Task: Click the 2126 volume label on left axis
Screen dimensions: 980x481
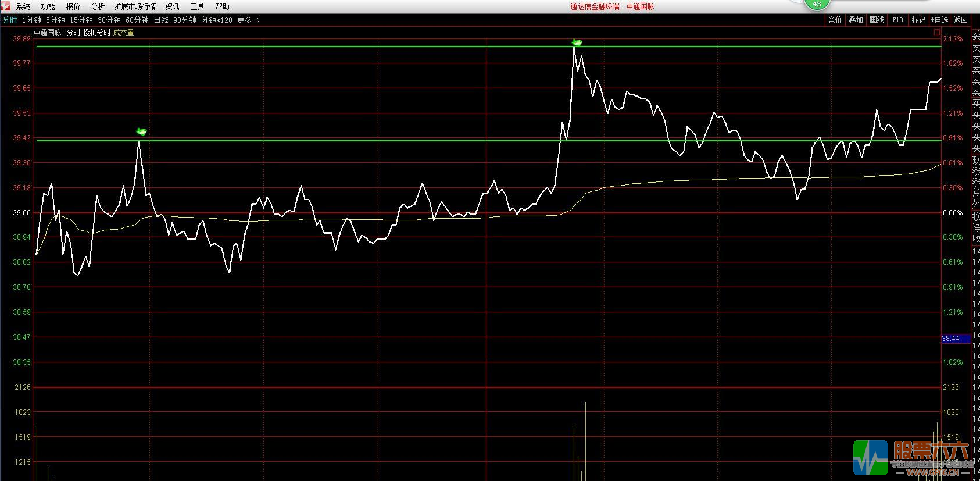Action: click(x=23, y=387)
